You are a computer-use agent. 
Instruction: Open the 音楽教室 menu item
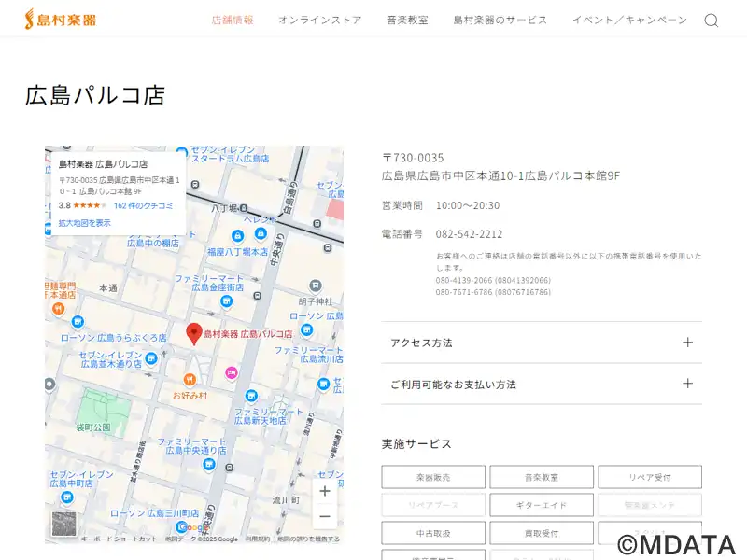pyautogui.click(x=407, y=20)
